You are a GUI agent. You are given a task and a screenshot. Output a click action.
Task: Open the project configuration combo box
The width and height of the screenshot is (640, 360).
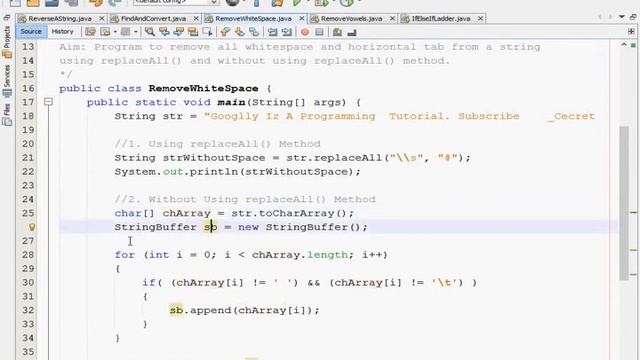click(176, 2)
